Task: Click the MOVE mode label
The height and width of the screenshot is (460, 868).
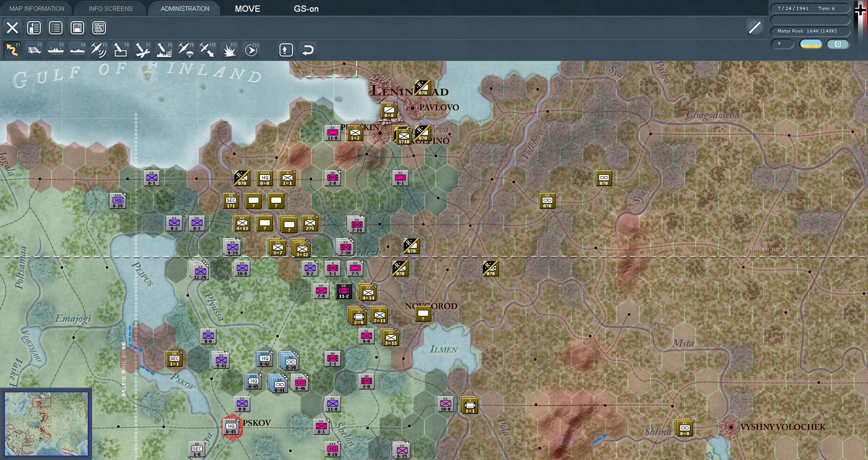Action: pyautogui.click(x=247, y=9)
